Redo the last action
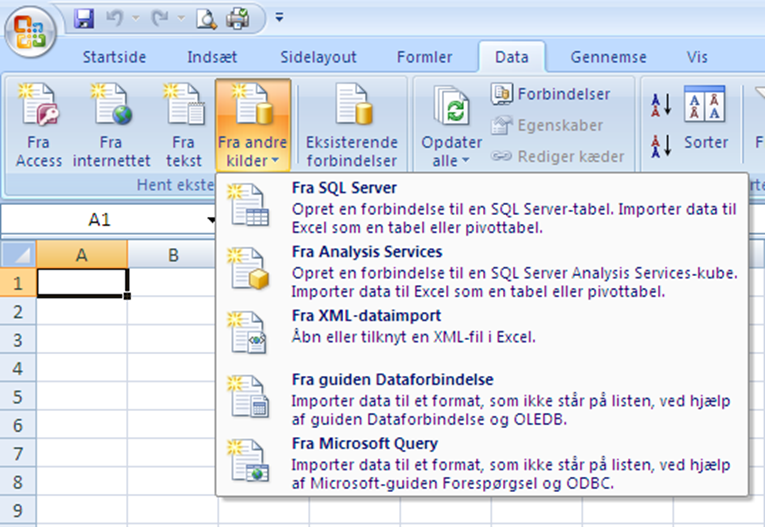This screenshot has height=527, width=765. click(x=161, y=19)
